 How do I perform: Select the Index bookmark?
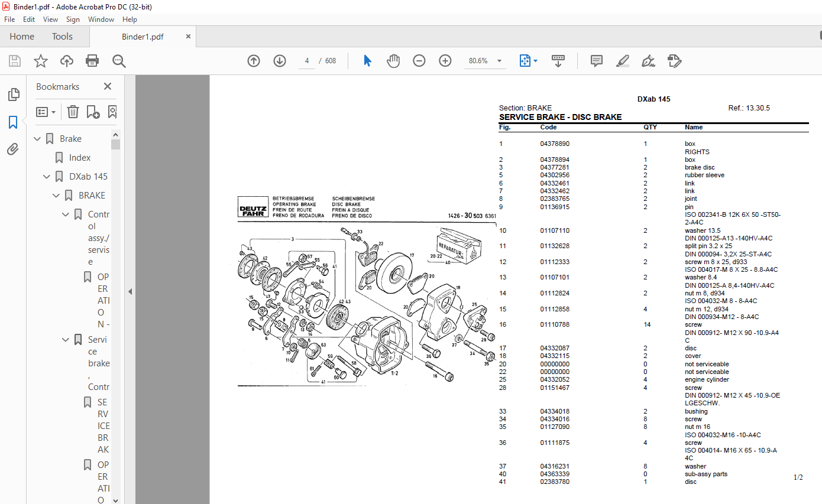click(x=80, y=158)
